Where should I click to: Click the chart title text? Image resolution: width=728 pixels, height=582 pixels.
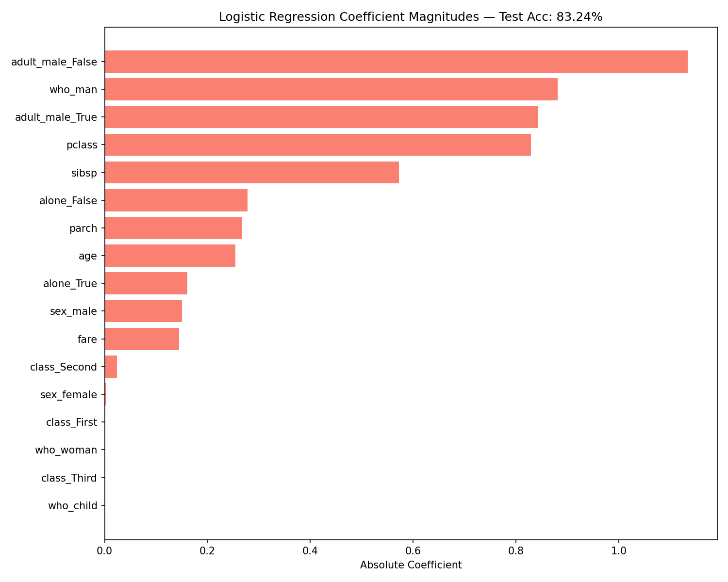coord(411,16)
